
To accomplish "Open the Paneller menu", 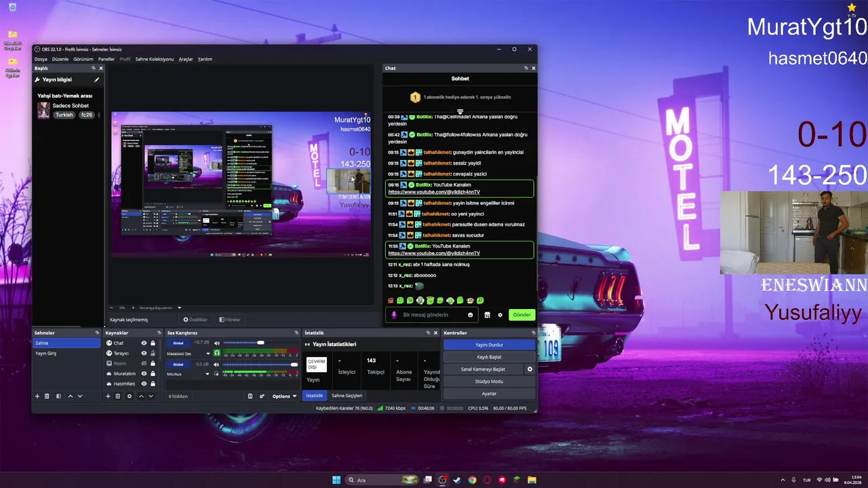I will (106, 59).
